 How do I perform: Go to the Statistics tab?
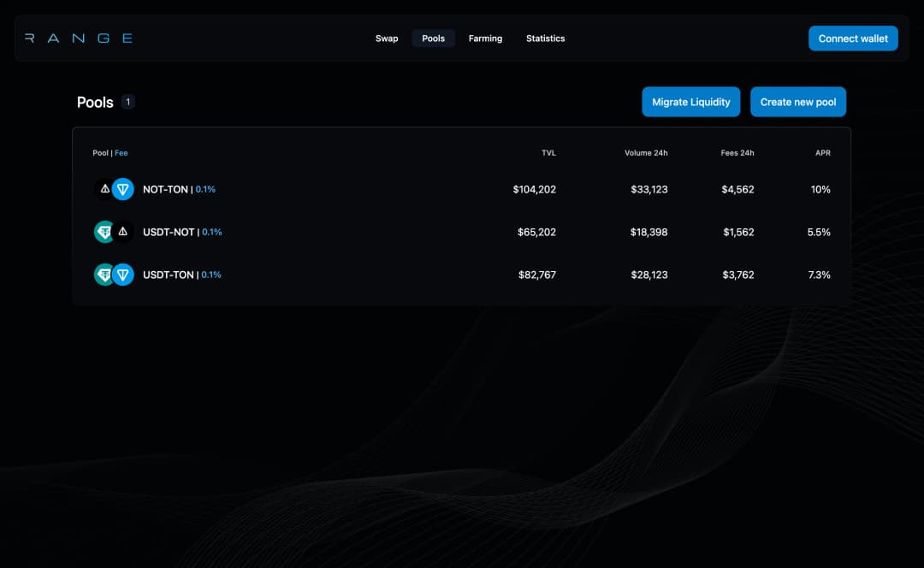[x=545, y=38]
